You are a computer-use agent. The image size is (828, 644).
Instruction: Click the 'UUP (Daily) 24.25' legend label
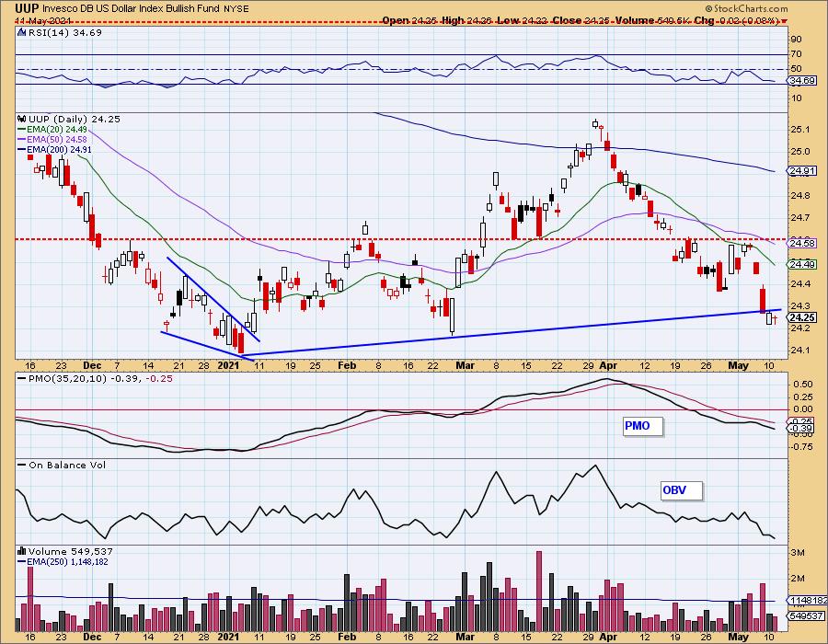[74, 119]
